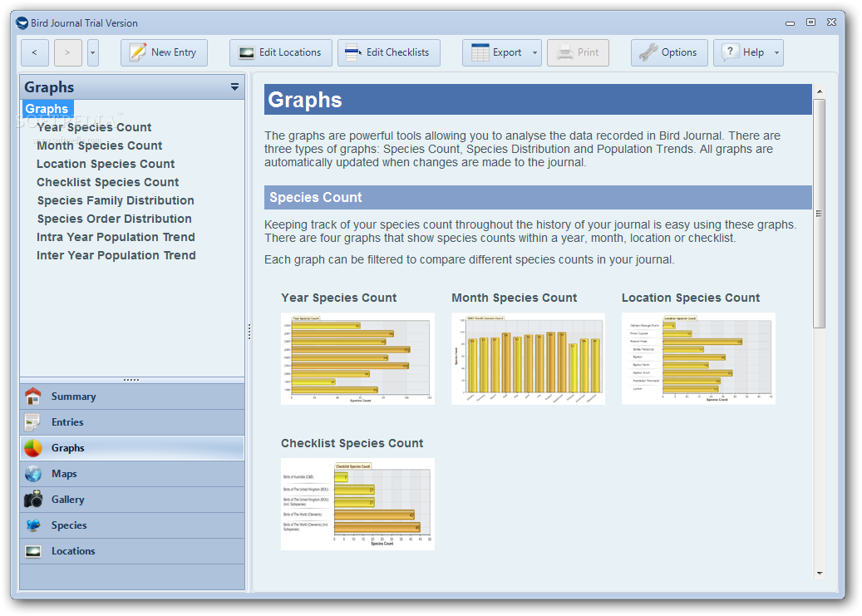Select Species Family Distribution tree item
862x616 pixels.
point(116,200)
